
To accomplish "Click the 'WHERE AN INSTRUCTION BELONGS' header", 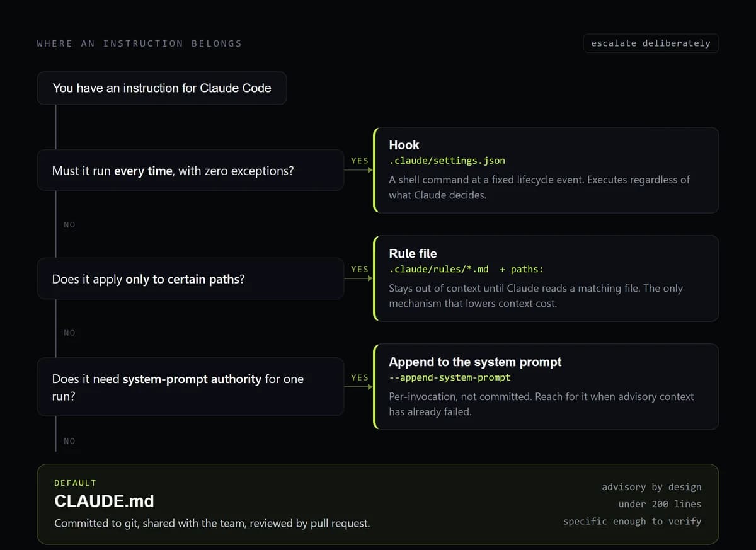I will [x=139, y=43].
